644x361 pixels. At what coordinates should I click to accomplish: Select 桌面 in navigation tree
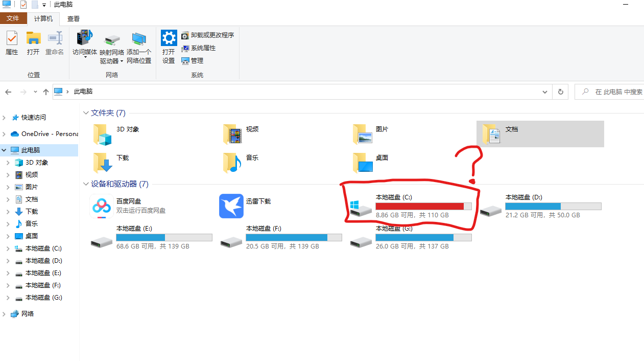27,236
